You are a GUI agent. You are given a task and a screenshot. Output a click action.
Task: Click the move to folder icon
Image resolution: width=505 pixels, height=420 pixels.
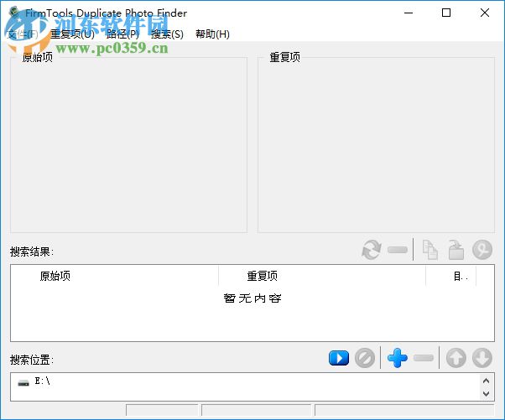(x=456, y=250)
